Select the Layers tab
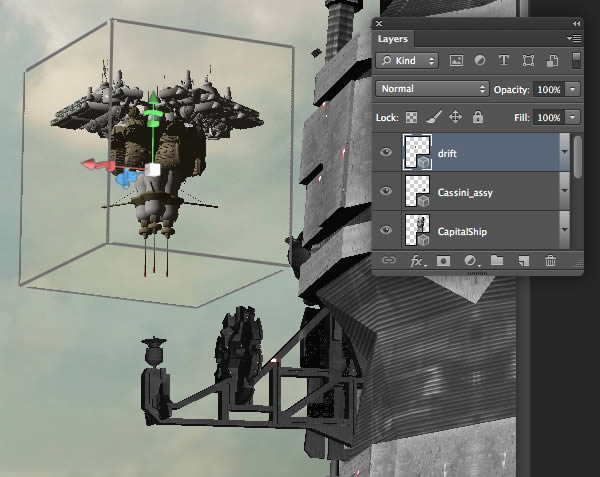This screenshot has height=477, width=600. coord(393,39)
